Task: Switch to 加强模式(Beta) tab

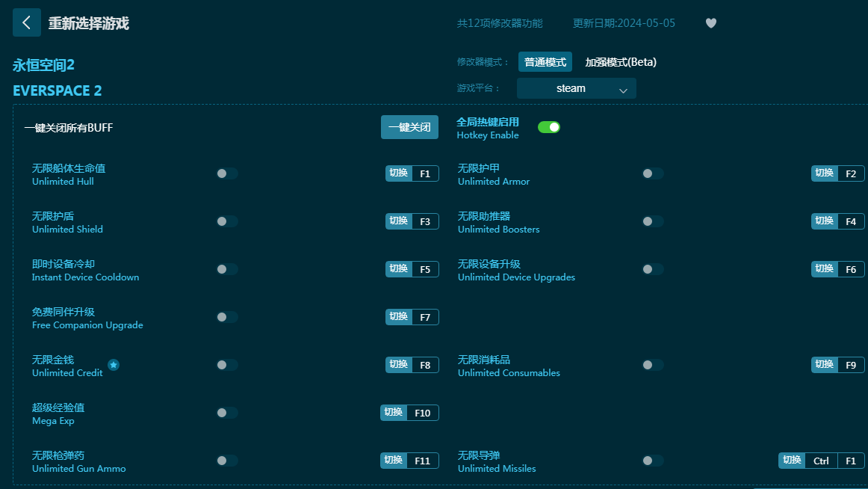Action: click(621, 62)
